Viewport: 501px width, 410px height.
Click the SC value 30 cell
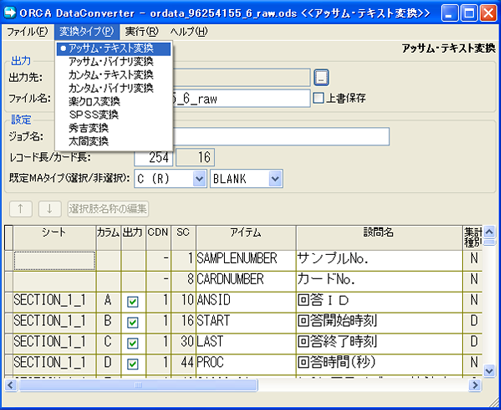click(x=183, y=343)
